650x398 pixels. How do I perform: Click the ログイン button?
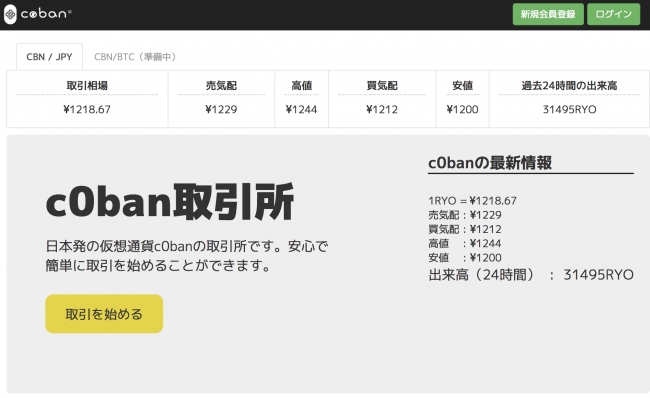tap(614, 14)
